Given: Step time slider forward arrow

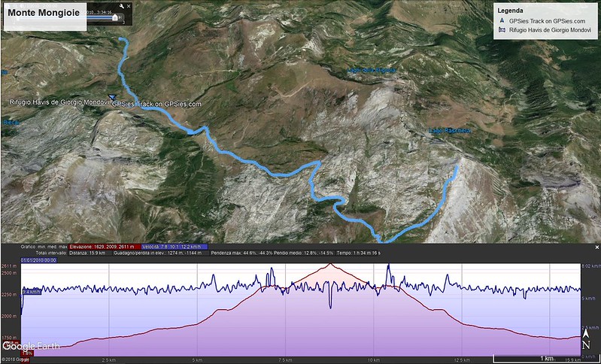Looking at the screenshot, I should pos(121,17).
